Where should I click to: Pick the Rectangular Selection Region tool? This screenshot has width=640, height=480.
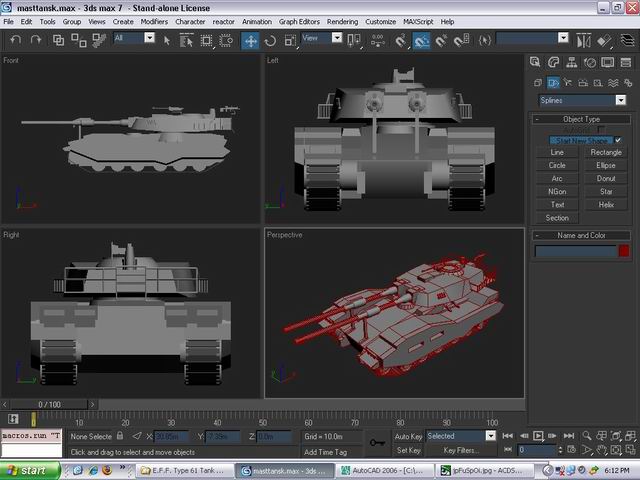click(x=207, y=40)
